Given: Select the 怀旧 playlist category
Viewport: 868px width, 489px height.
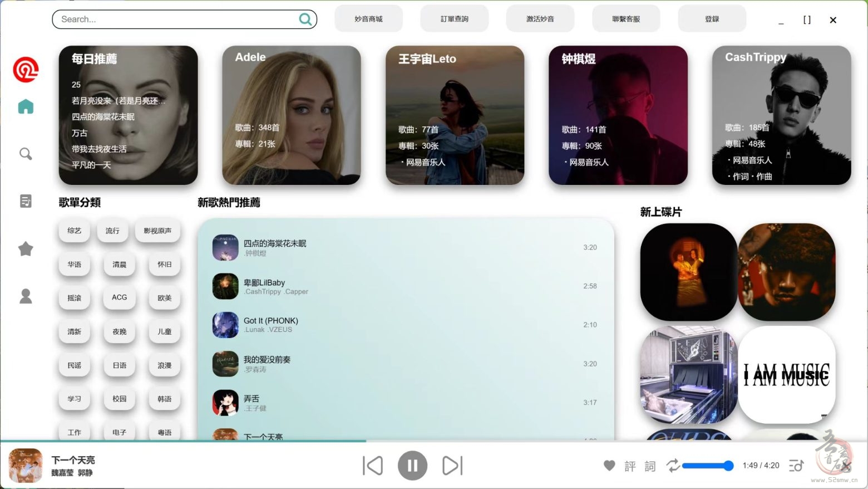Looking at the screenshot, I should pos(165,265).
